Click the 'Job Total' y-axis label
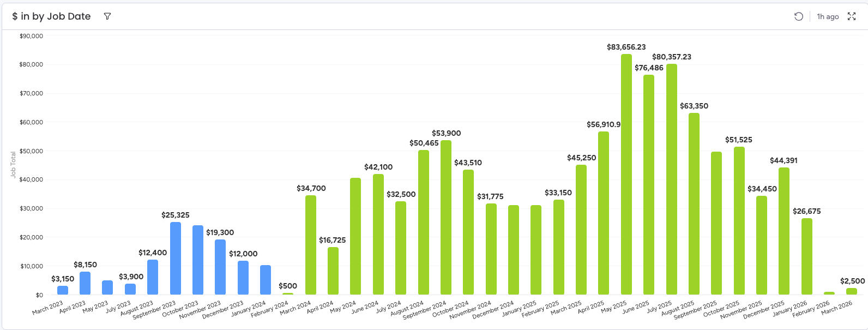 pos(13,165)
